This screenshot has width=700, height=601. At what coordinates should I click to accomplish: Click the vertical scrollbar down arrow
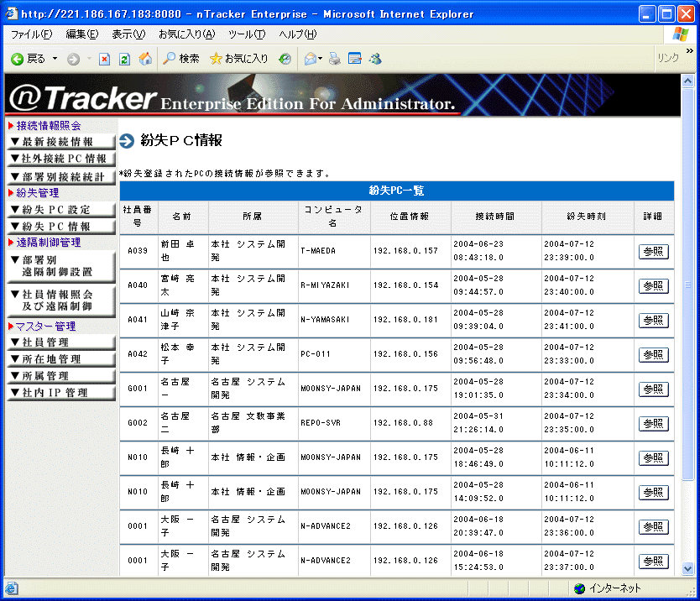point(688,568)
